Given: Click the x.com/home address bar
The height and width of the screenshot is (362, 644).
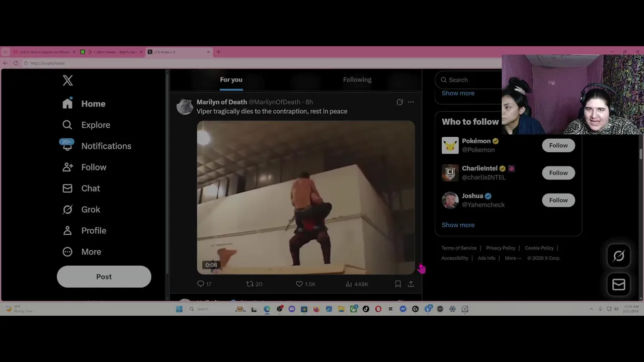Looking at the screenshot, I should [262, 63].
